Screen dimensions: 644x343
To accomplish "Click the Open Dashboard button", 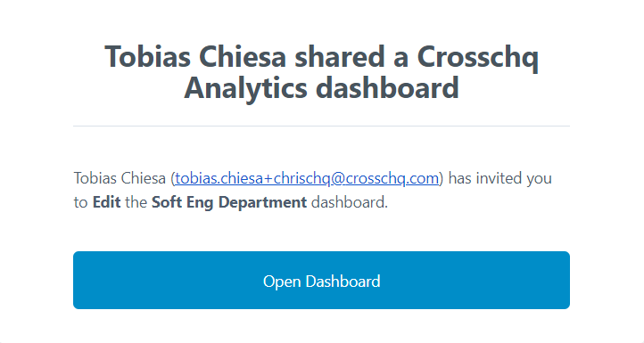I will [321, 281].
